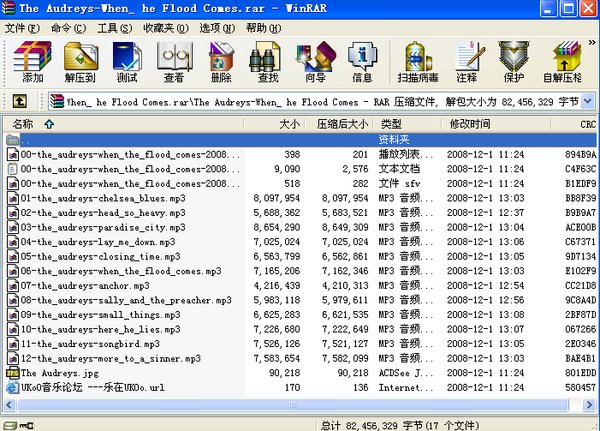The width and height of the screenshot is (600, 431).
Task: Open the 收藏夹(O) menu
Action: click(166, 28)
